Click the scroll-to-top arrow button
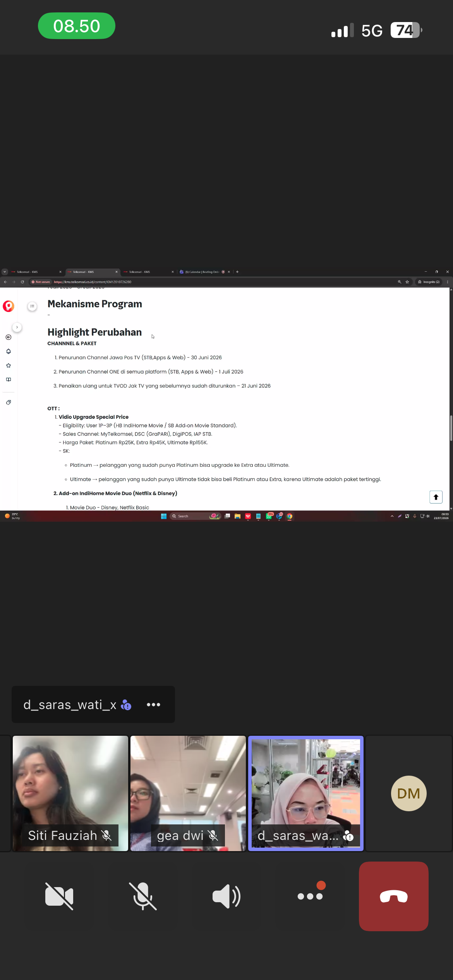Viewport: 453px width, 980px height. pyautogui.click(x=436, y=497)
